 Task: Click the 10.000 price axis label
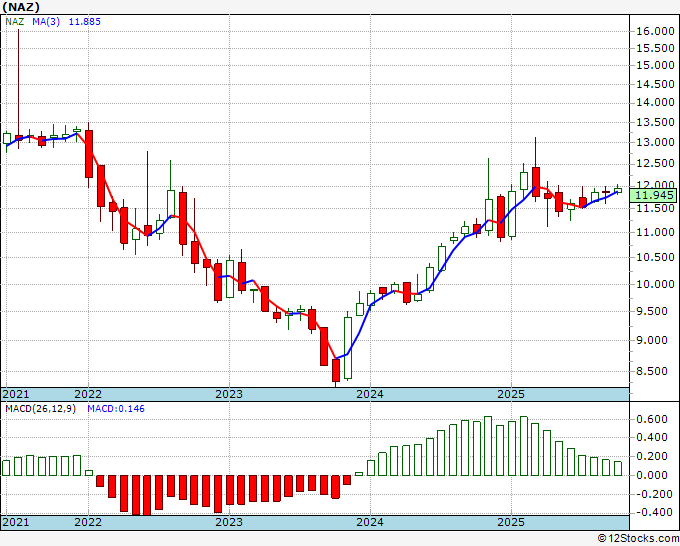tap(655, 284)
